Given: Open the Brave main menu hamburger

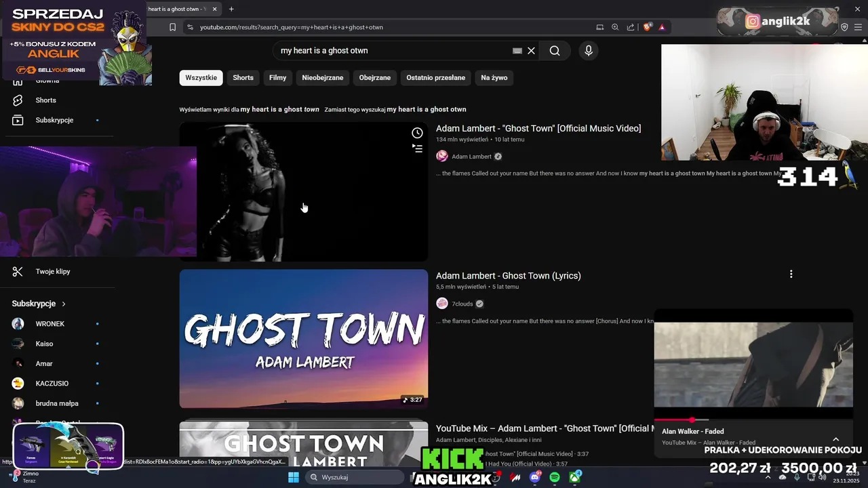Looking at the screenshot, I should (x=857, y=27).
